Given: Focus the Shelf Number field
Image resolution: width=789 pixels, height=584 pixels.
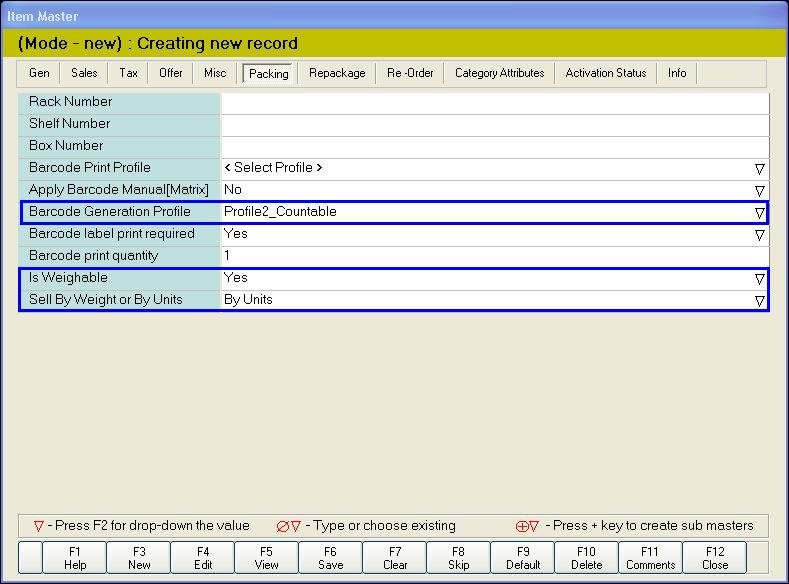Looking at the screenshot, I should click(x=494, y=124).
